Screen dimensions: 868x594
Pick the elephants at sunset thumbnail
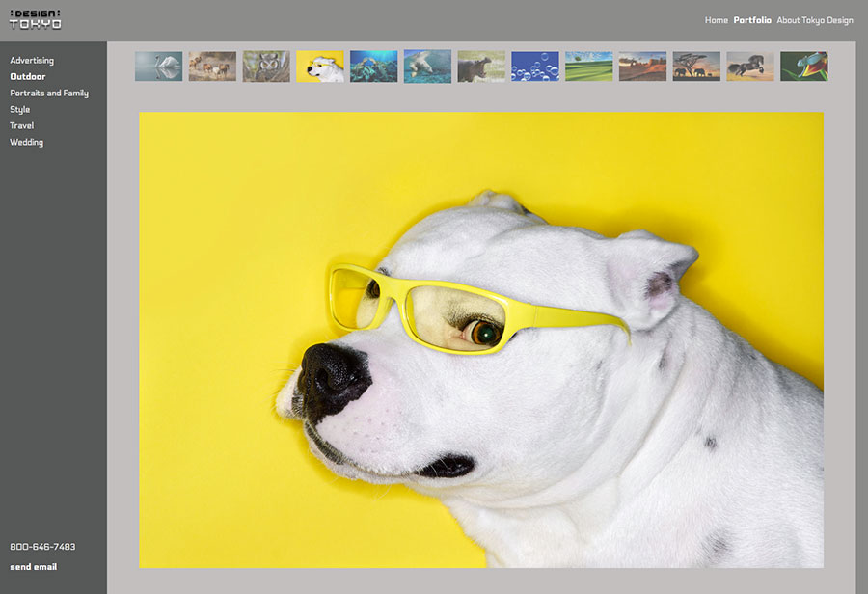696,67
